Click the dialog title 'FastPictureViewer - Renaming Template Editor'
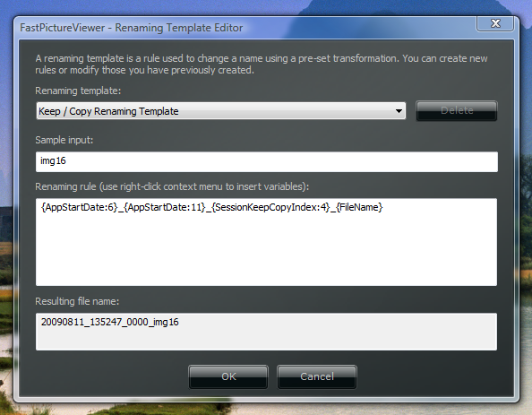 click(x=132, y=28)
